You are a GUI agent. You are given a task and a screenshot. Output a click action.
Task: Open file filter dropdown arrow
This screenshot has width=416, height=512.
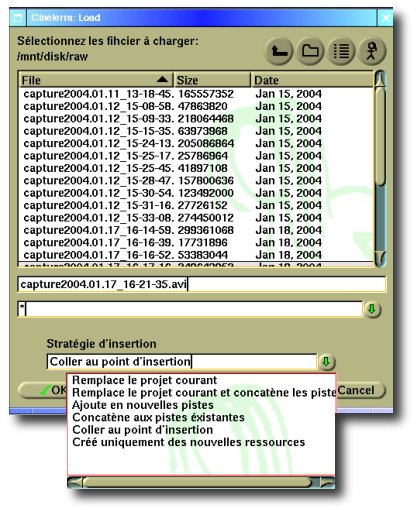[x=372, y=310]
